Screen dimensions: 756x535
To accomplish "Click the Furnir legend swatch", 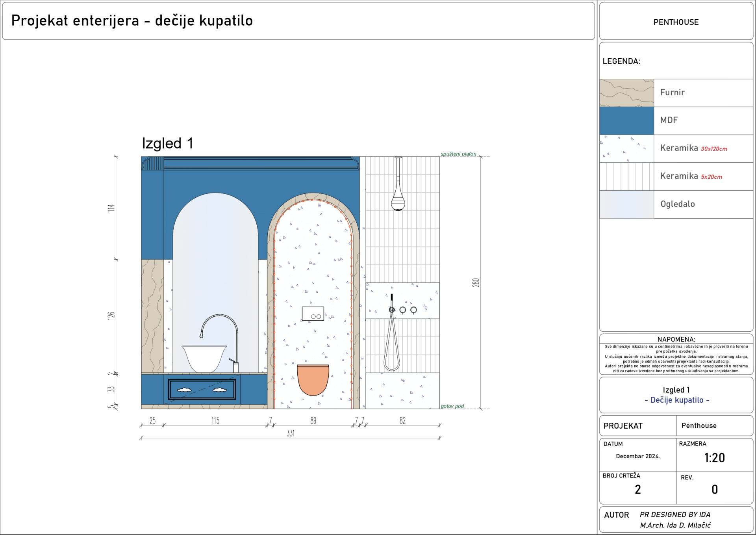I will pos(626,93).
